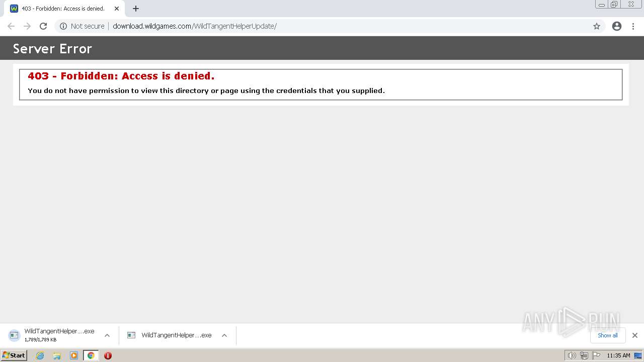Open the network tray icon
This screenshot has height=362, width=644.
pyautogui.click(x=584, y=355)
